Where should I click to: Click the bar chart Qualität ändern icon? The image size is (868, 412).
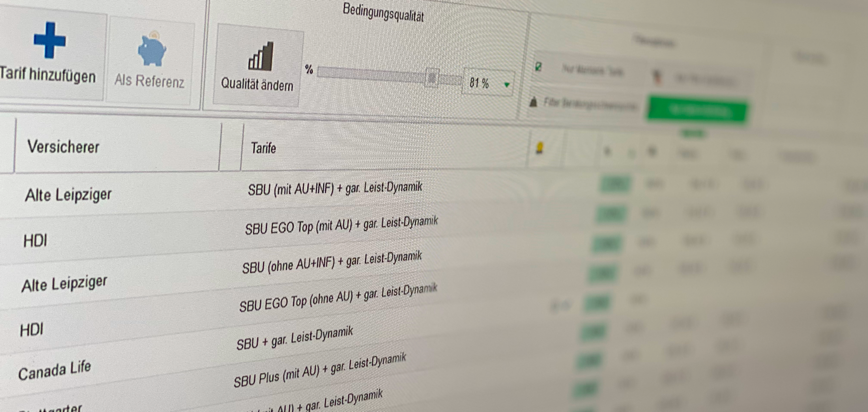(x=261, y=57)
